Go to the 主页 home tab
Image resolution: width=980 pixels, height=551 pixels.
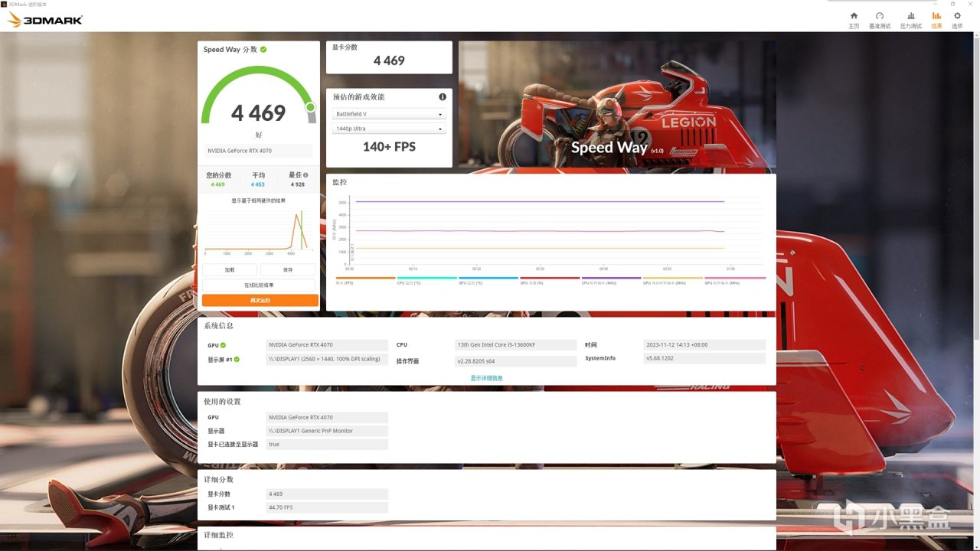tap(854, 20)
